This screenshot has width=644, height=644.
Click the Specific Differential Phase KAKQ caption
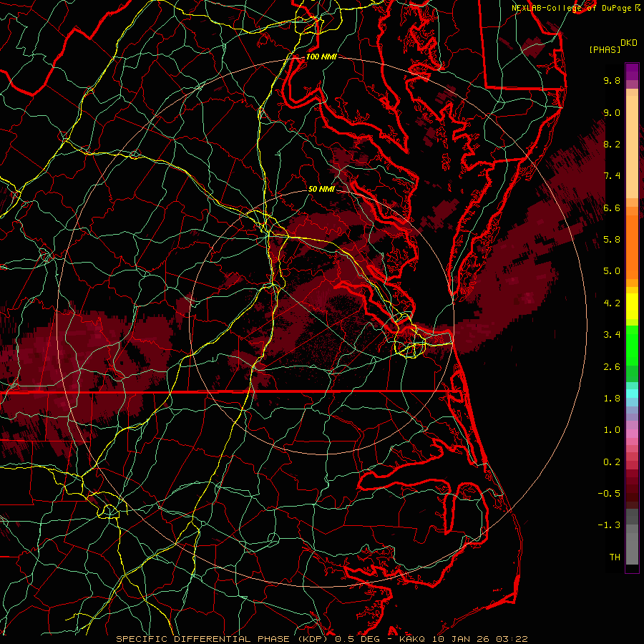[321, 639]
